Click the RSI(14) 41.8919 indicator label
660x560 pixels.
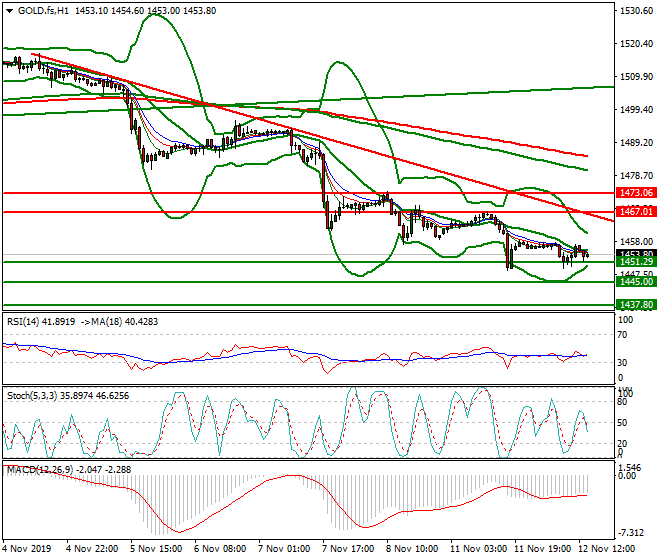(x=41, y=322)
